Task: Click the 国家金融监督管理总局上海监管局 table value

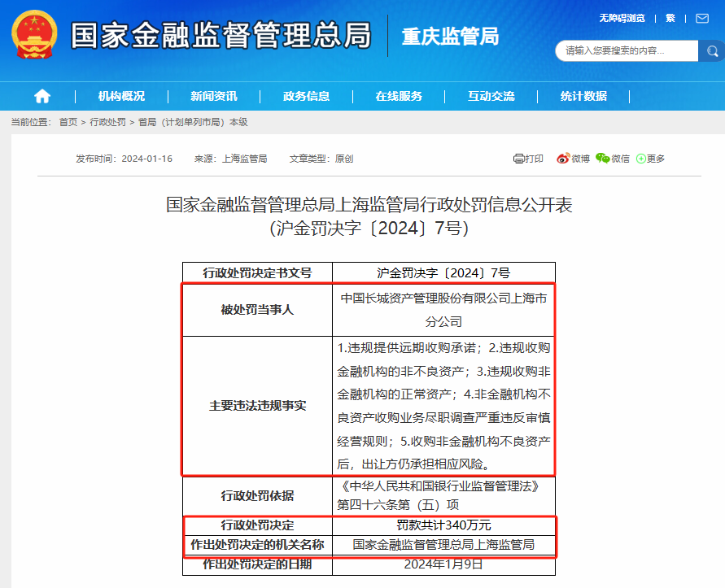Action: 443,545
